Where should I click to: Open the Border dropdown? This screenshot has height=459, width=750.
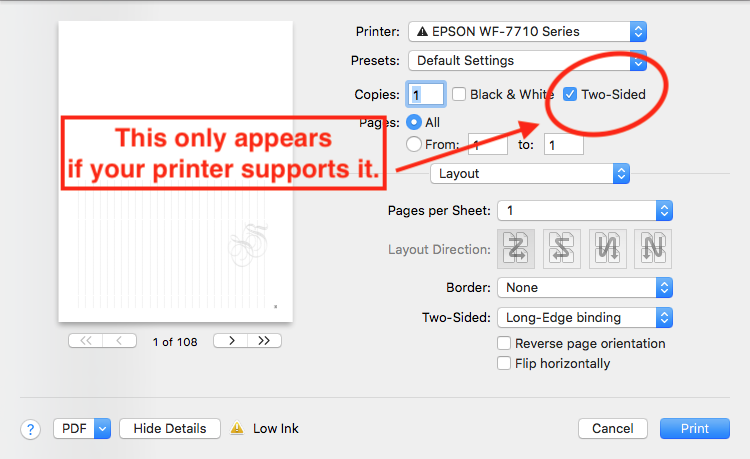(585, 288)
